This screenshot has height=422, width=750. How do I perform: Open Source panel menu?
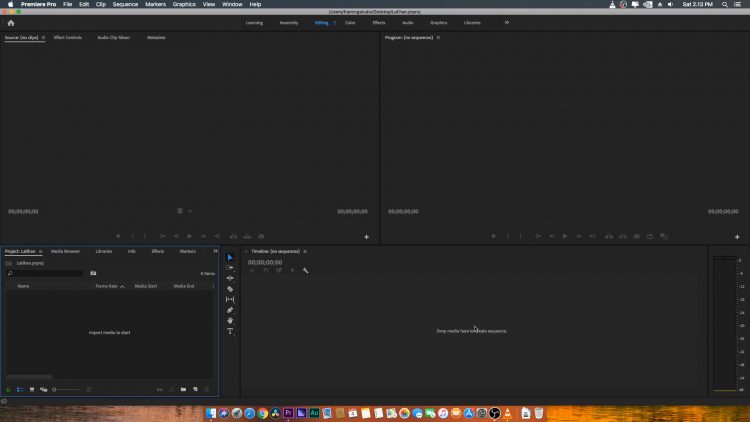point(43,37)
